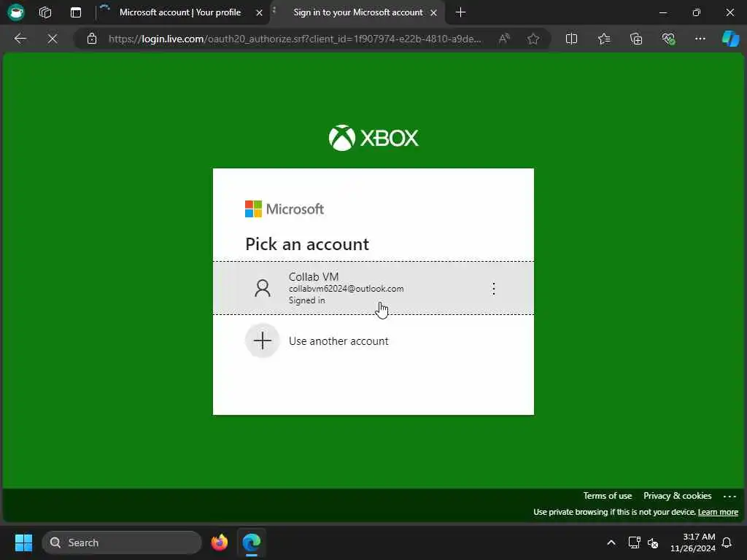Open Terms of use link

(608, 496)
